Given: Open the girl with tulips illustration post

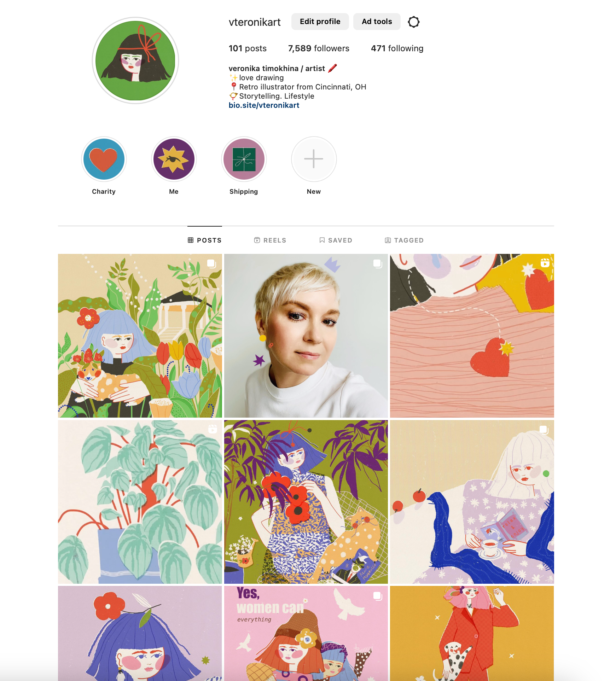Looking at the screenshot, I should click(140, 336).
